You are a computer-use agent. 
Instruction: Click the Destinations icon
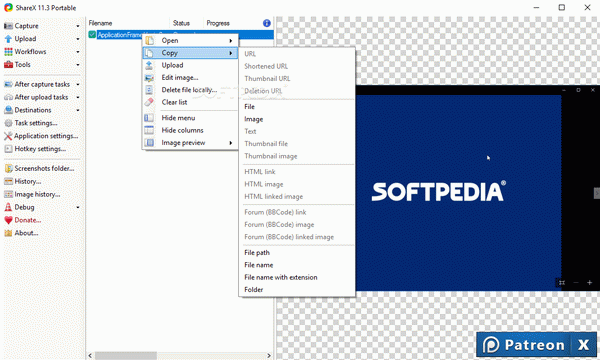click(8, 110)
